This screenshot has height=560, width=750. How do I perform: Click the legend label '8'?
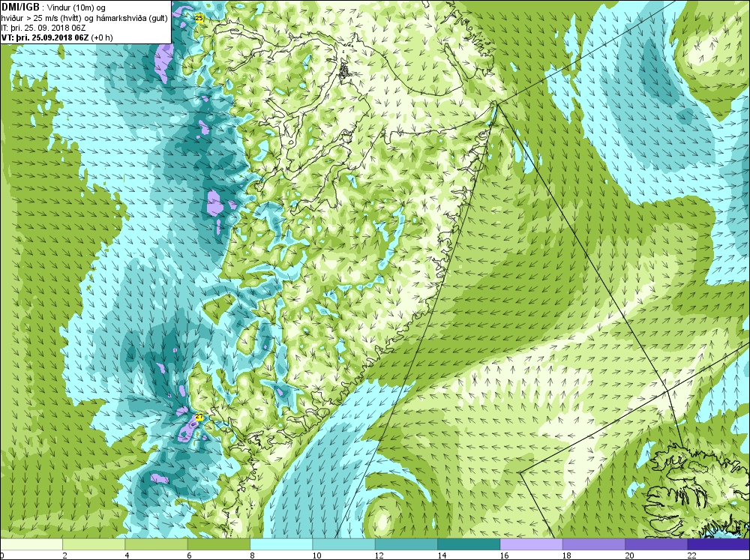coord(252,556)
